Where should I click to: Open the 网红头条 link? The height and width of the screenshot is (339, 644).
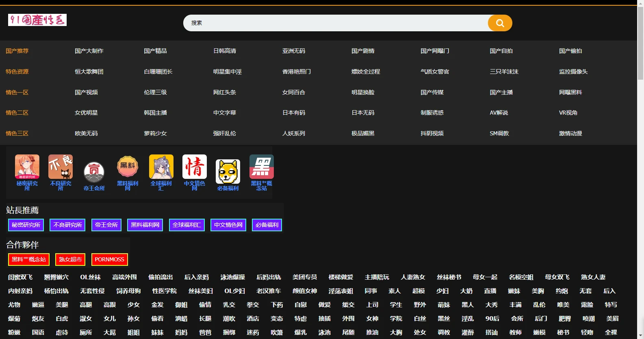[224, 92]
